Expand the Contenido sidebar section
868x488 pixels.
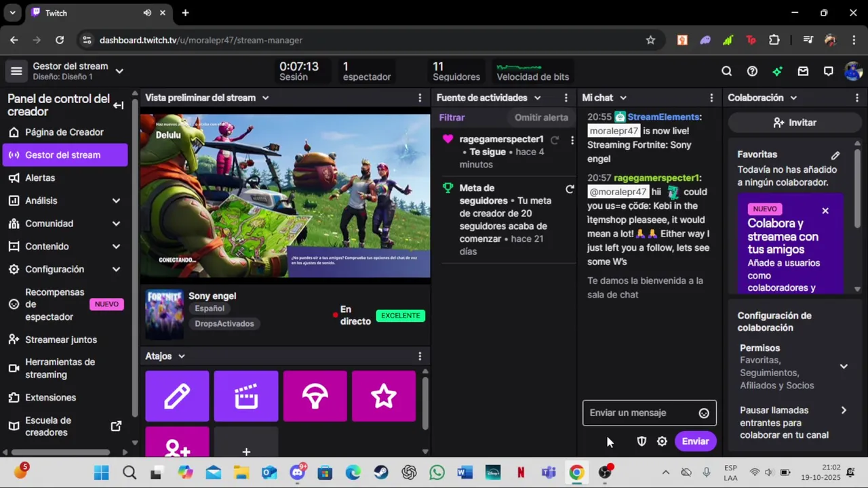(x=116, y=247)
